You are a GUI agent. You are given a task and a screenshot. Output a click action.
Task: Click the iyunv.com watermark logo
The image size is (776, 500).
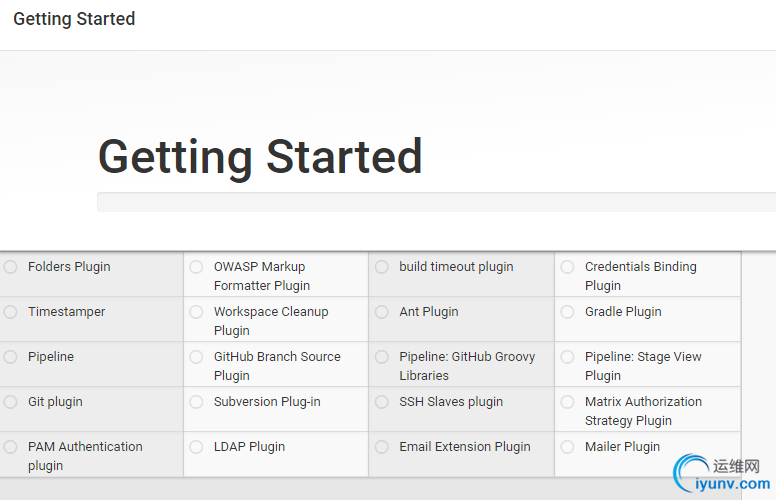click(x=722, y=474)
